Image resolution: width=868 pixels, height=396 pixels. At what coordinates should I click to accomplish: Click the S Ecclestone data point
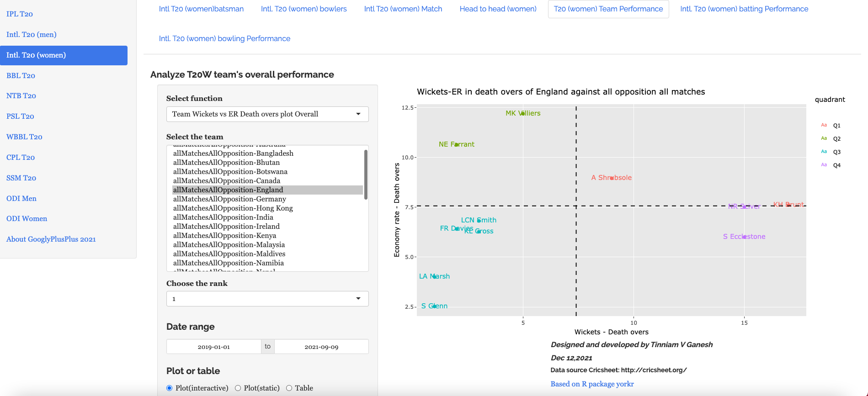(x=744, y=237)
